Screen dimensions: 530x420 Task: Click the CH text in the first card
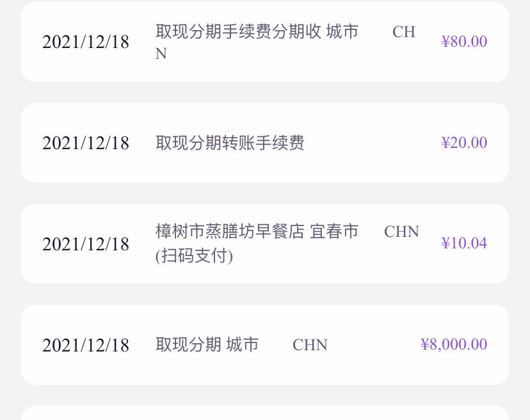point(404,32)
